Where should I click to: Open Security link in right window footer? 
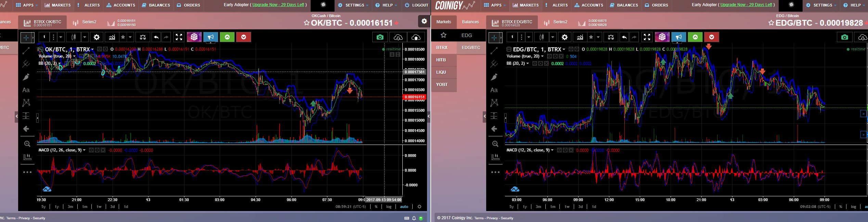pyautogui.click(x=507, y=218)
